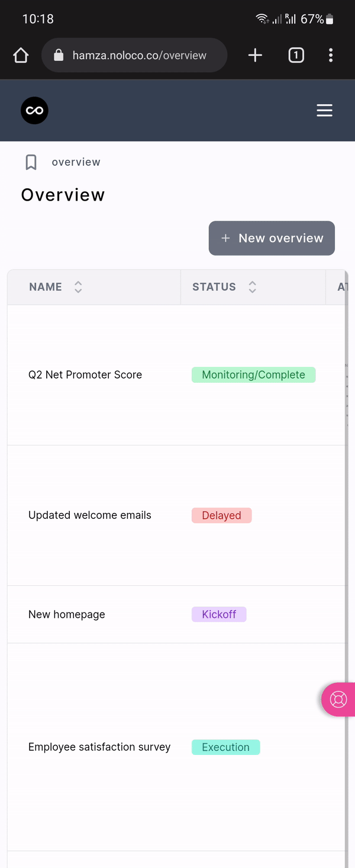Click the red Delayed status badge
Image resolution: width=355 pixels, height=868 pixels.
[x=221, y=515]
